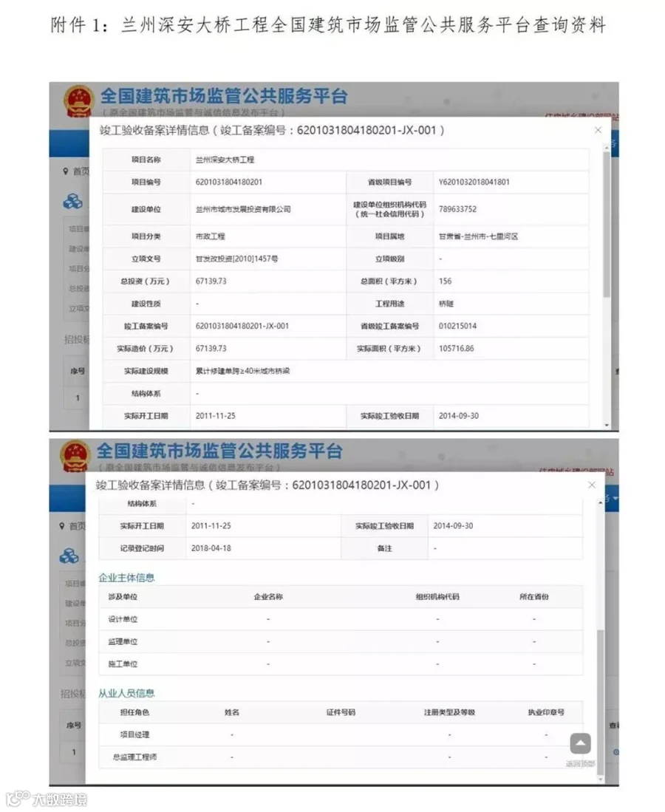Image resolution: width=665 pixels, height=812 pixels.
Task: Click the 施工单位 row label
Action: tap(123, 663)
